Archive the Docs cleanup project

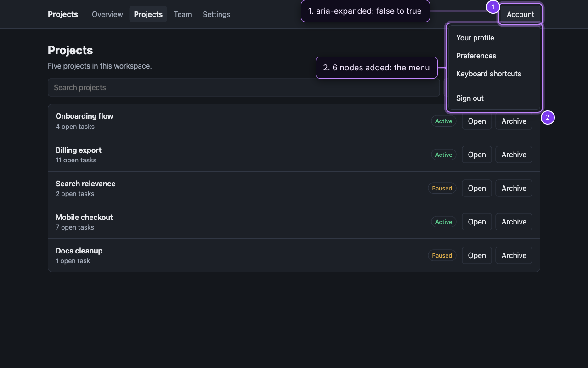tap(514, 255)
